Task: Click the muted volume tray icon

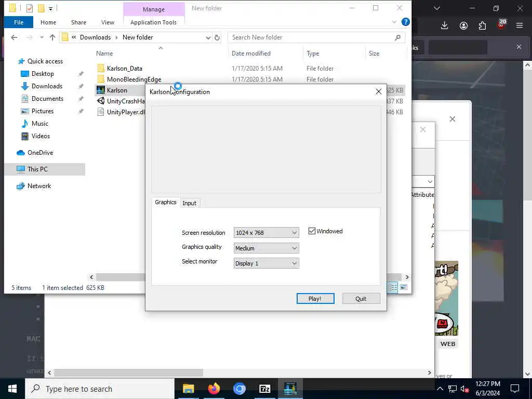Action: pos(465,389)
